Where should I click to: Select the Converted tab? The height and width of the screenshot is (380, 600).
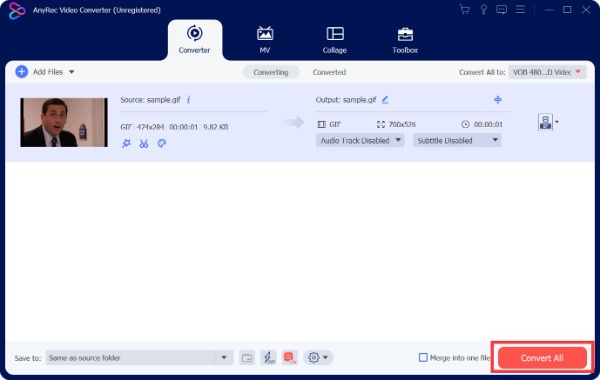(x=329, y=72)
